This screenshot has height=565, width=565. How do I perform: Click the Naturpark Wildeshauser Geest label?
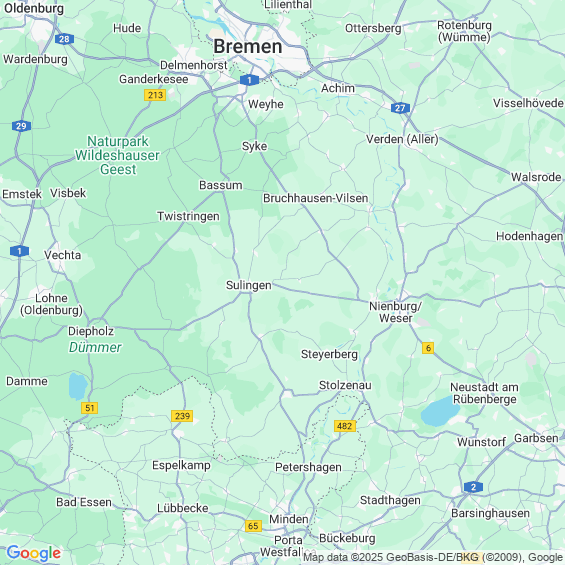pyautogui.click(x=117, y=155)
